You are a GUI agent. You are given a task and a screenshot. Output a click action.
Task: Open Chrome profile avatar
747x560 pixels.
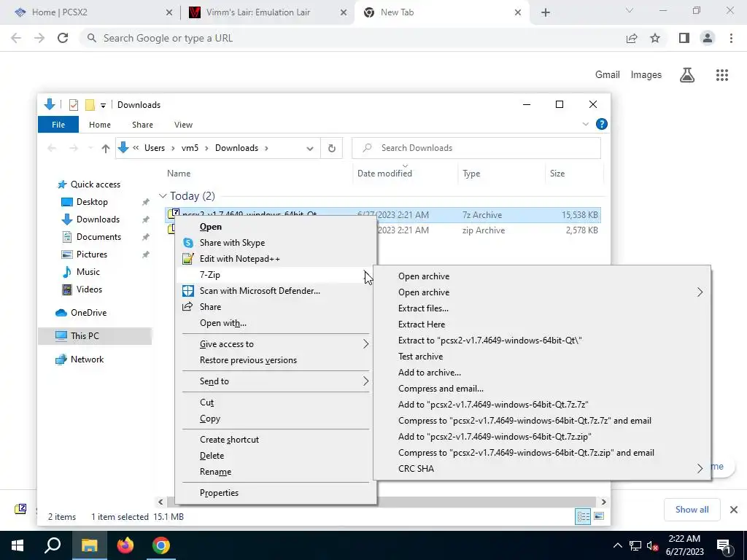click(708, 38)
